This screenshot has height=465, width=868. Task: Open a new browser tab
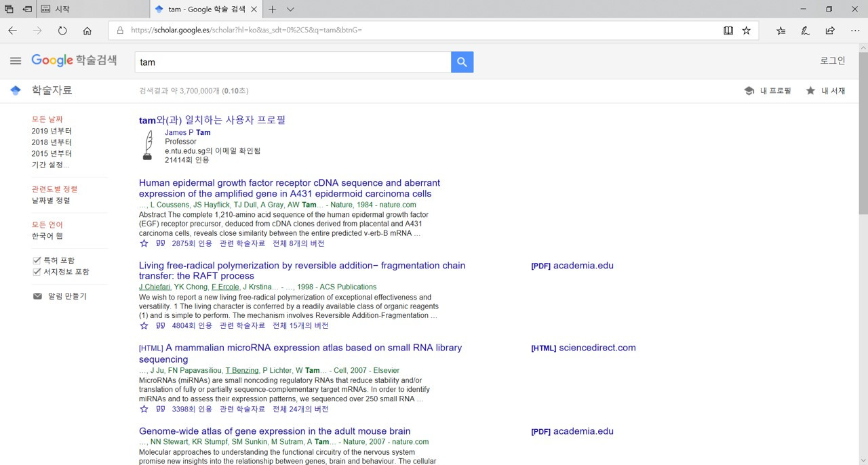pyautogui.click(x=272, y=9)
